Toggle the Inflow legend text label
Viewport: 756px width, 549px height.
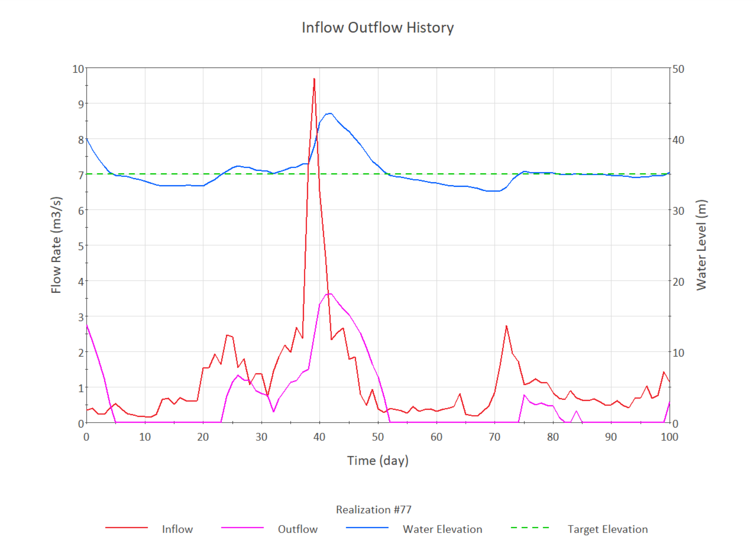(177, 529)
